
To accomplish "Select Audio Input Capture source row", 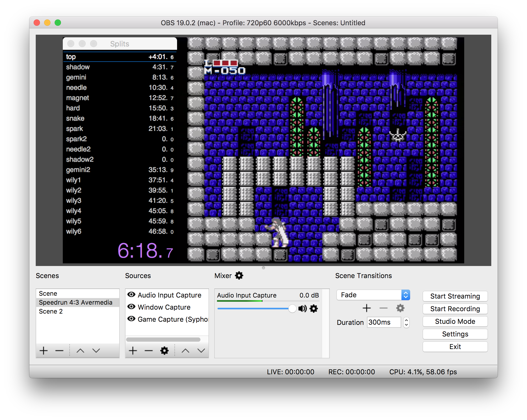I will tap(167, 295).
